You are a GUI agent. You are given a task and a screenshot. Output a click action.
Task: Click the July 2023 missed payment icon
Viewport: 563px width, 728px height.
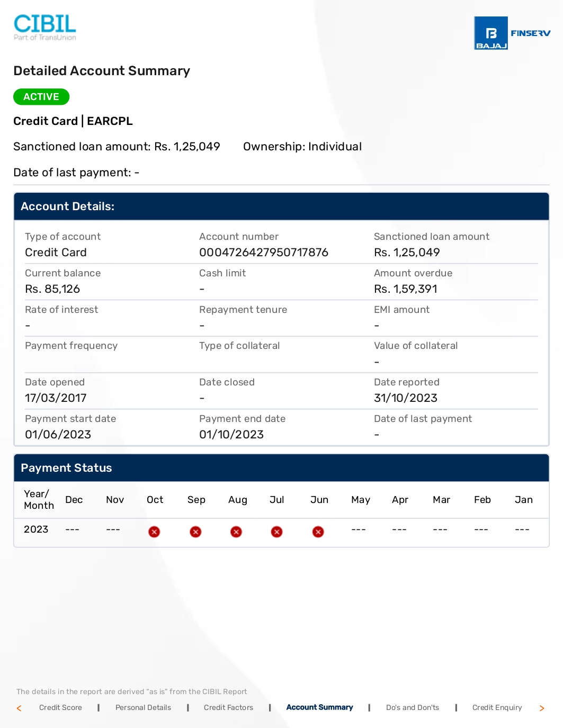point(276,532)
